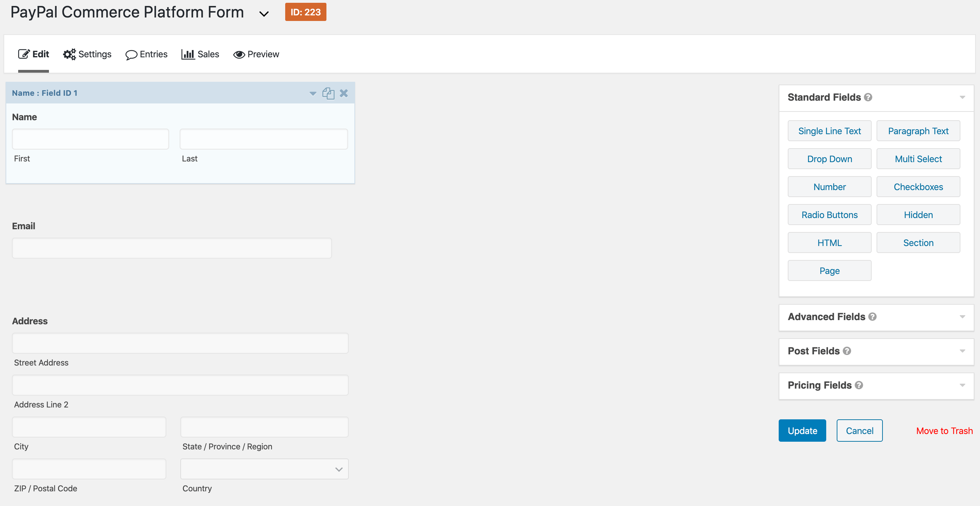Expand the Advanced Fields panel

click(962, 317)
